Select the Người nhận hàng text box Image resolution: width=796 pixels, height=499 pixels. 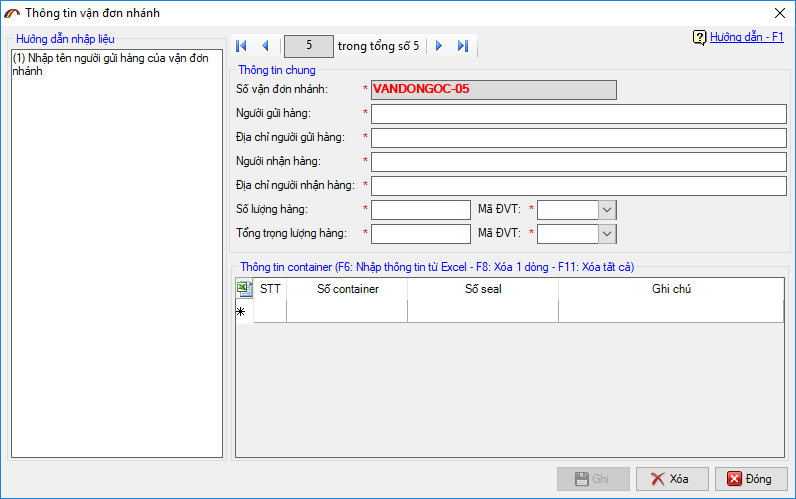coord(578,161)
